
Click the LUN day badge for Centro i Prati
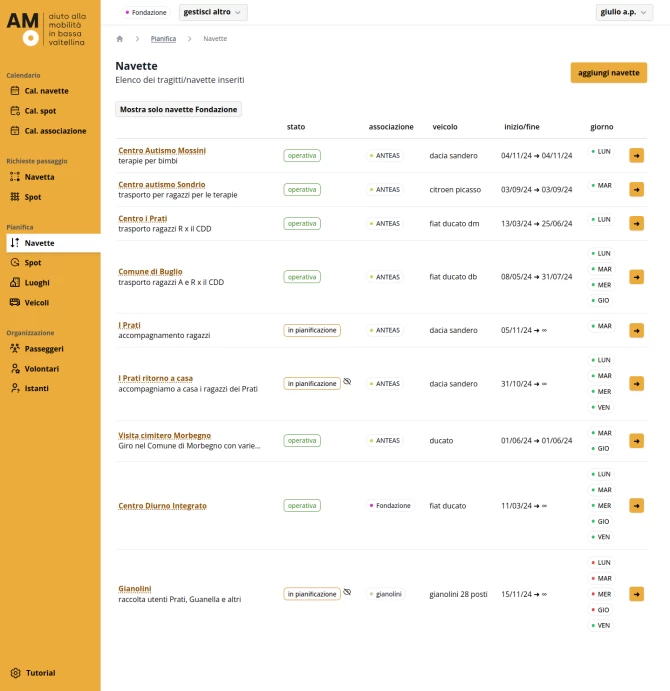[x=601, y=219]
